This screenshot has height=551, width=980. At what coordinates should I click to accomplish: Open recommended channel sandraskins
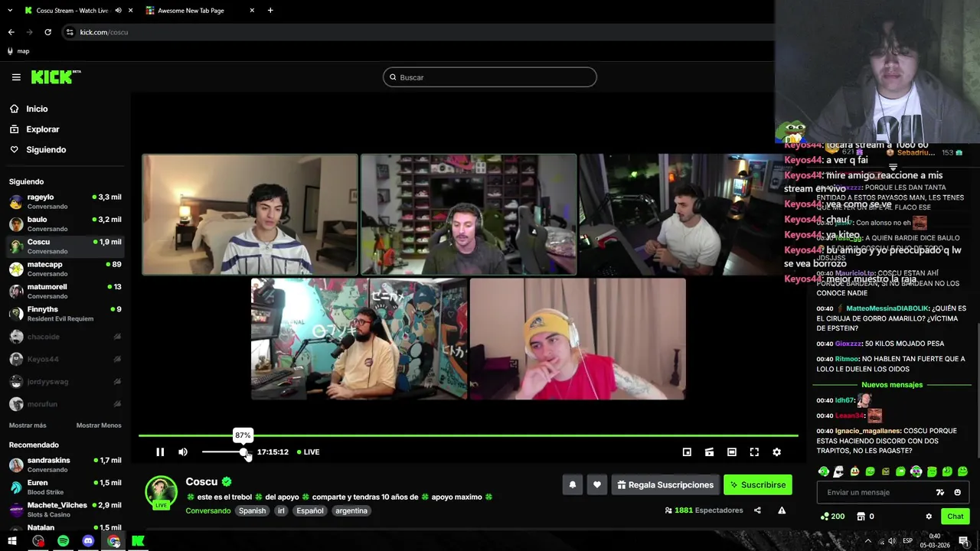click(65, 465)
